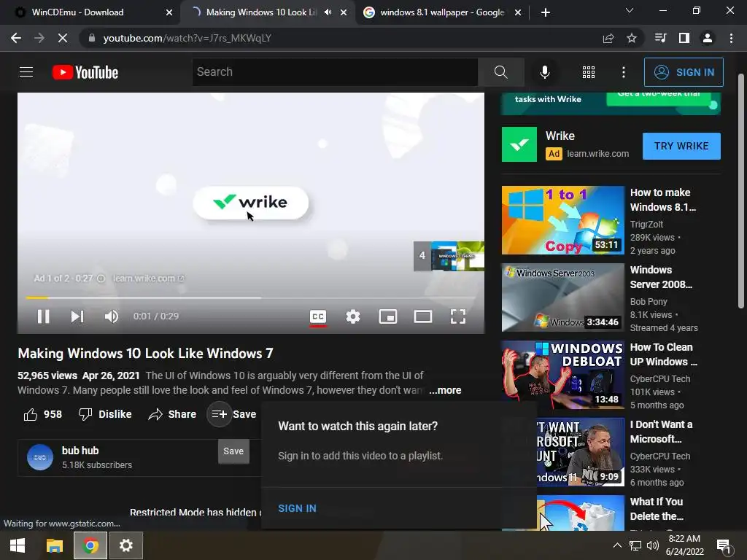The height and width of the screenshot is (560, 747).
Task: Share this page from address bar
Action: coord(608,38)
